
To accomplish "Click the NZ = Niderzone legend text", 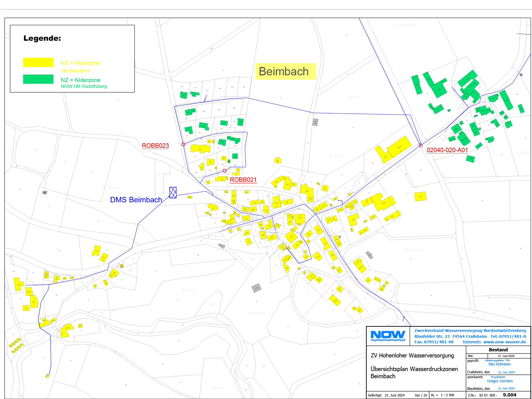I will pyautogui.click(x=81, y=80).
